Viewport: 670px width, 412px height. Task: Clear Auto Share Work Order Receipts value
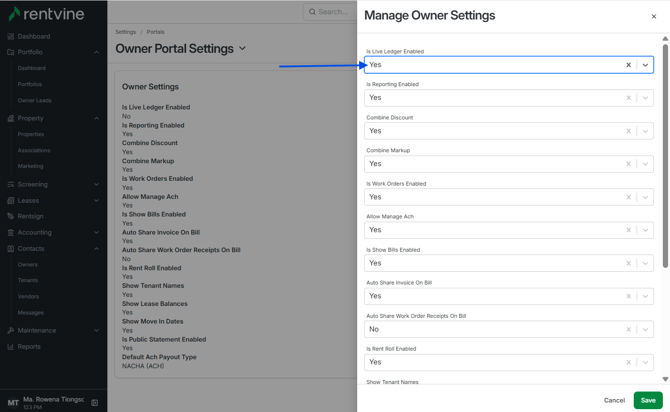[x=629, y=330]
